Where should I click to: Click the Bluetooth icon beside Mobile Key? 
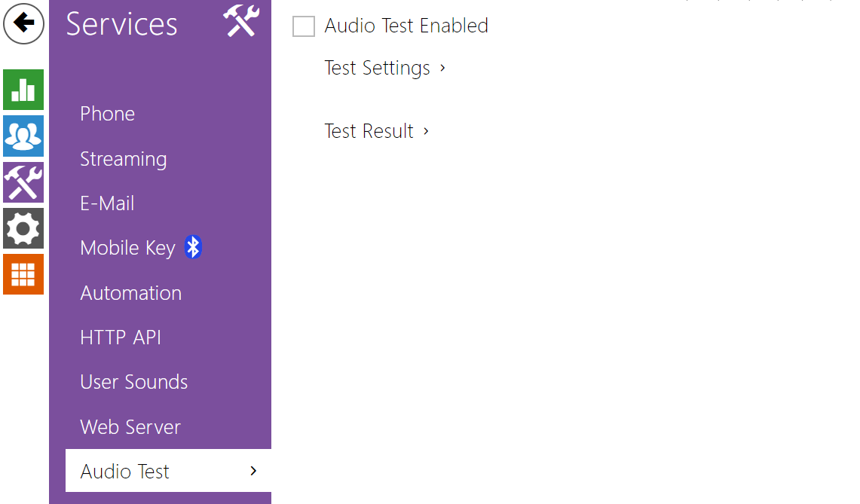click(194, 247)
